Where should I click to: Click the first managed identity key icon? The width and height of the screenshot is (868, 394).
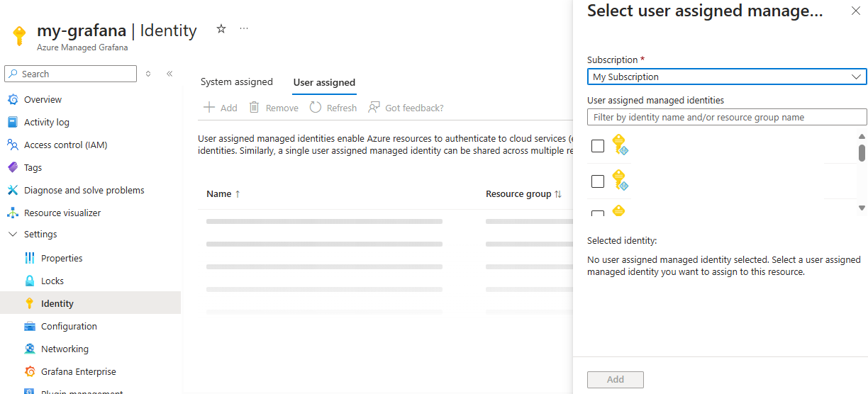click(621, 145)
